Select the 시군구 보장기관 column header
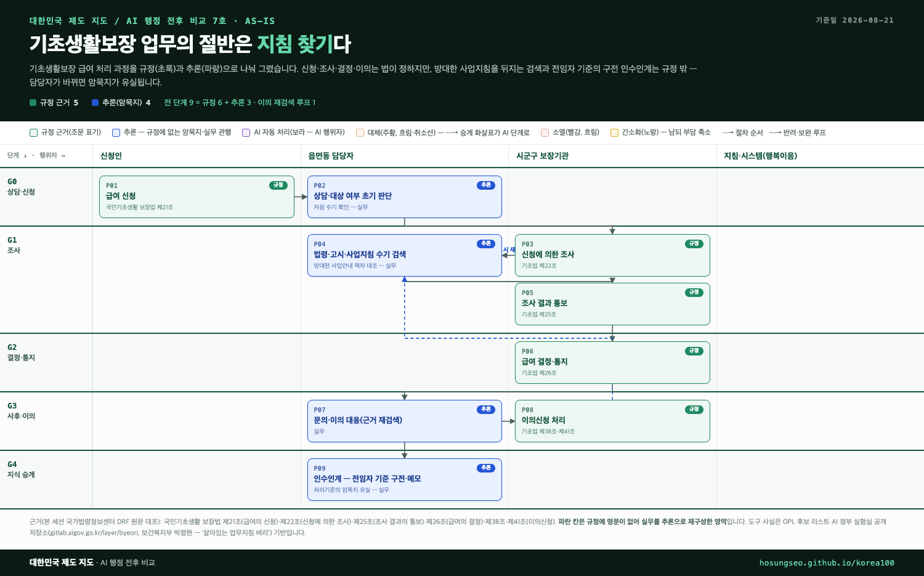 pos(542,156)
